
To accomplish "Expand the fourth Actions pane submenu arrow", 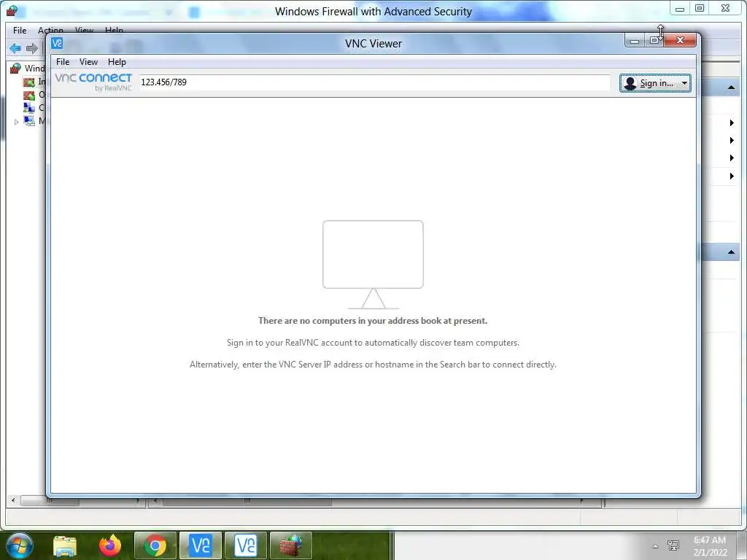I will coord(732,176).
